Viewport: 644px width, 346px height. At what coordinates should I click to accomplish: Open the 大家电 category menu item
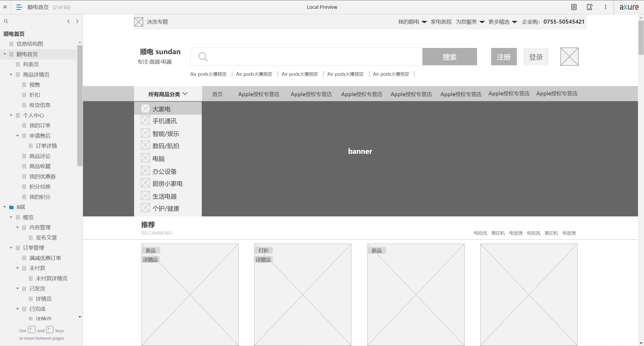coord(168,109)
